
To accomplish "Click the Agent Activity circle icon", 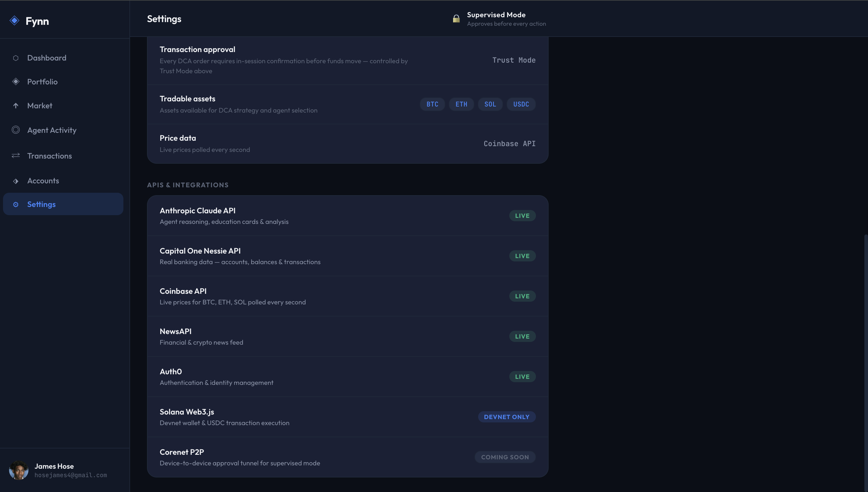I will pyautogui.click(x=15, y=130).
